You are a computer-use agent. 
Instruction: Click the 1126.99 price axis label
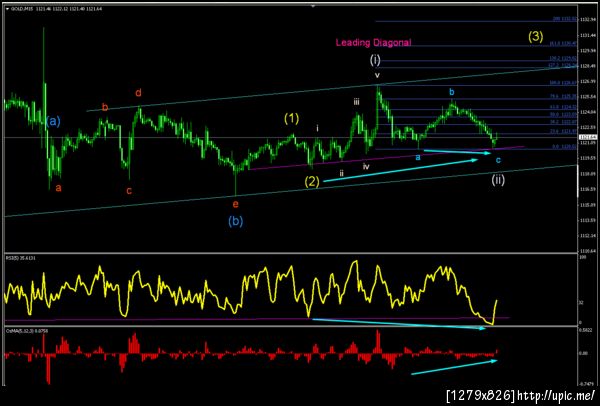pos(587,81)
